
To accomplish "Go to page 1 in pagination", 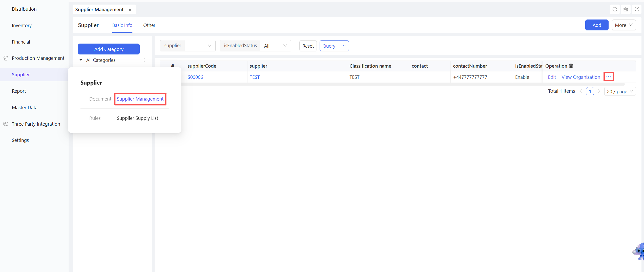I will [x=590, y=91].
